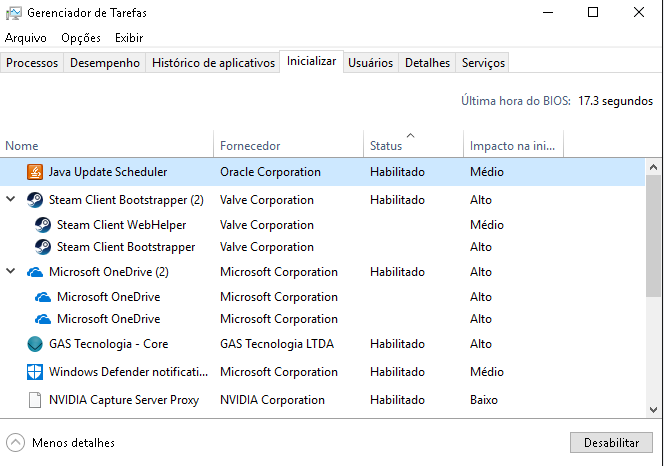
Task: Switch to the Serviços tab
Action: click(x=483, y=63)
